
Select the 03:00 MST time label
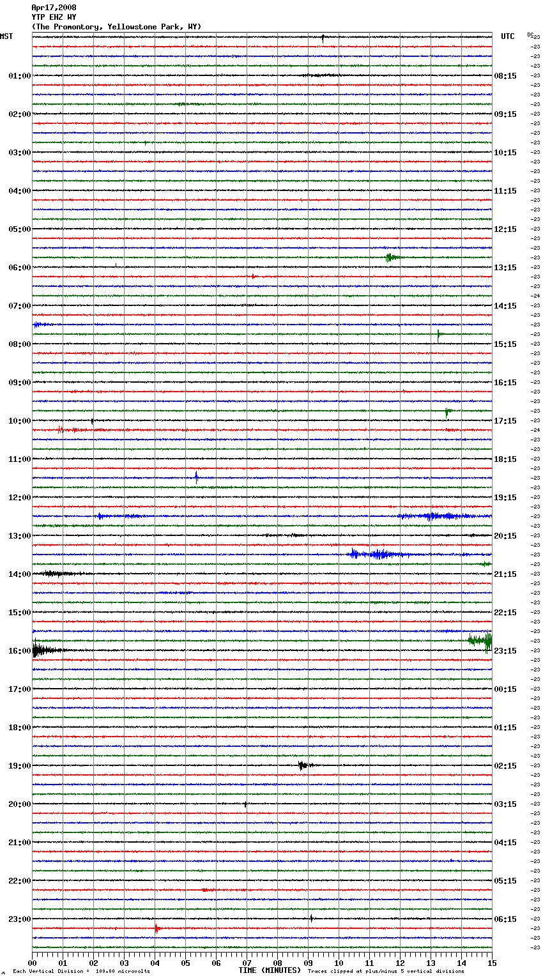point(20,153)
